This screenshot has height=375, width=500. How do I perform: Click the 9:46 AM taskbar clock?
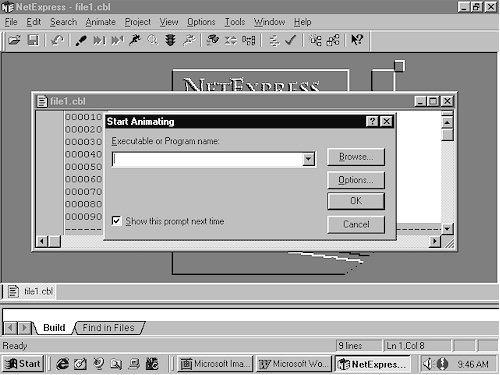tap(473, 364)
